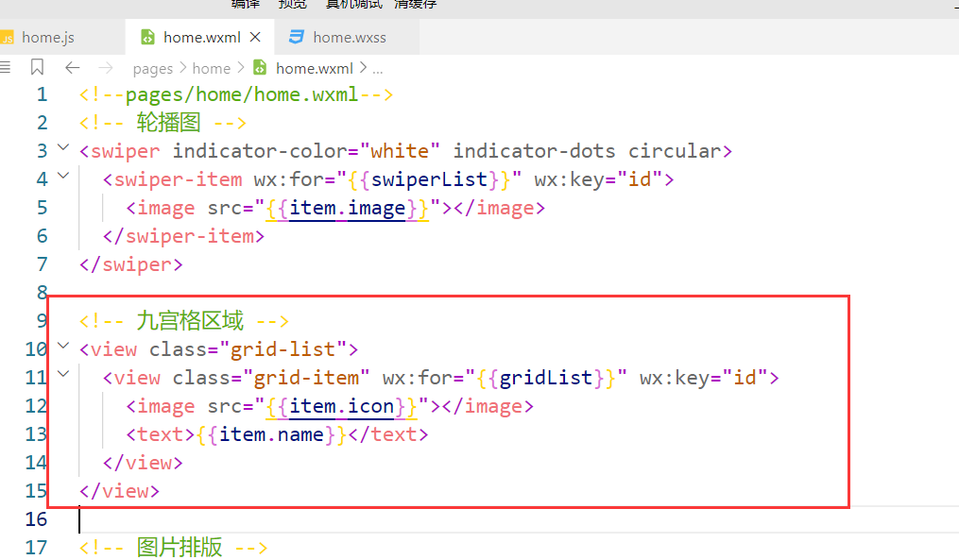Click line number 17 in the gutter
The image size is (959, 560).
[36, 548]
